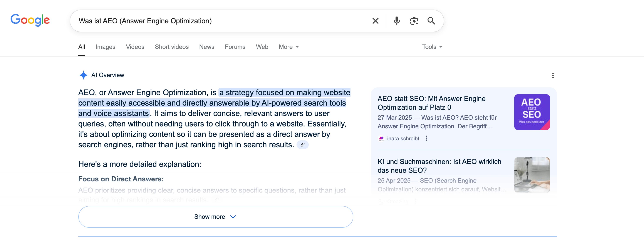Start voice search with the microphone icon
The width and height of the screenshot is (644, 252).
coord(396,21)
